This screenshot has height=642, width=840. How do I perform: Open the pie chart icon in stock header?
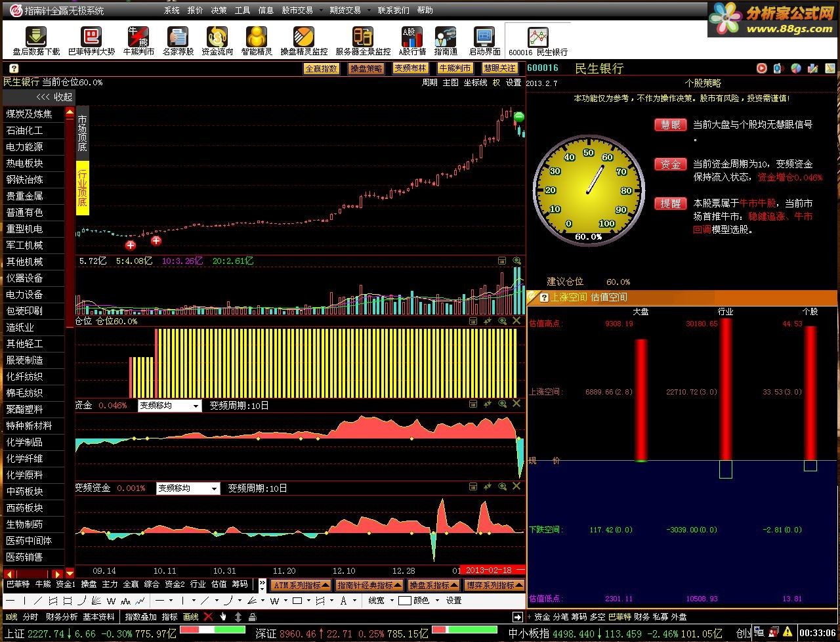pos(796,68)
